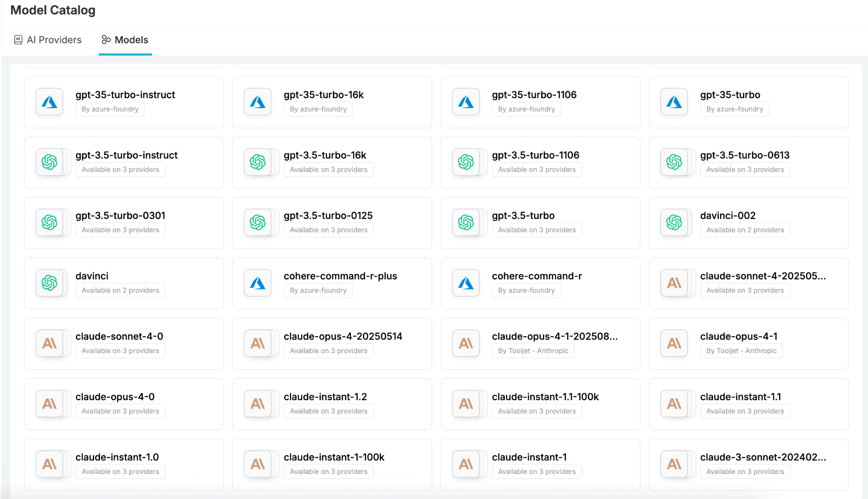Viewport: 868px width, 499px height.
Task: Click Anthropic logo on claude-instant-1.2 card
Action: pyautogui.click(x=258, y=404)
